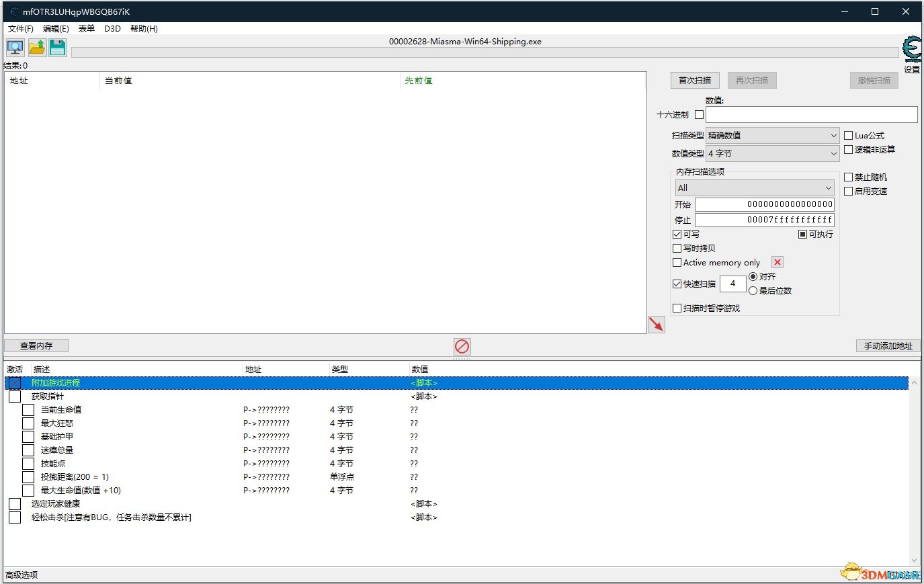The width and height of the screenshot is (924, 584).
Task: Click the red arrow add-to-list icon
Action: (656, 325)
